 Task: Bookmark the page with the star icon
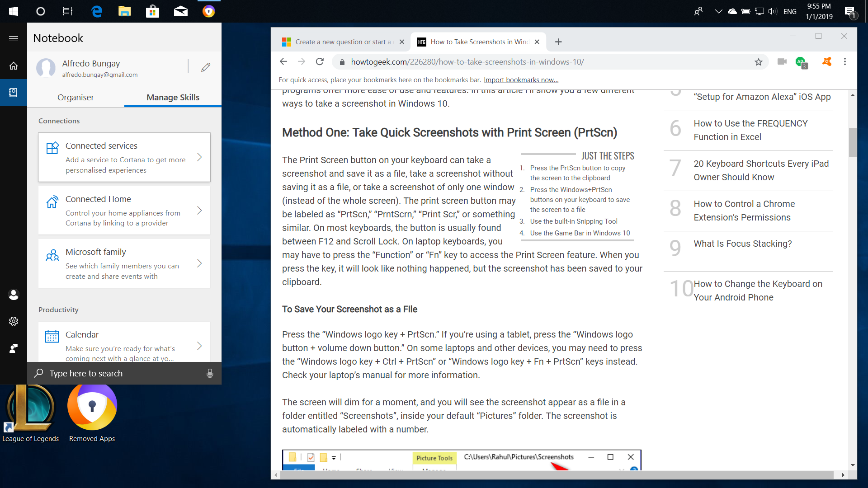pos(759,62)
